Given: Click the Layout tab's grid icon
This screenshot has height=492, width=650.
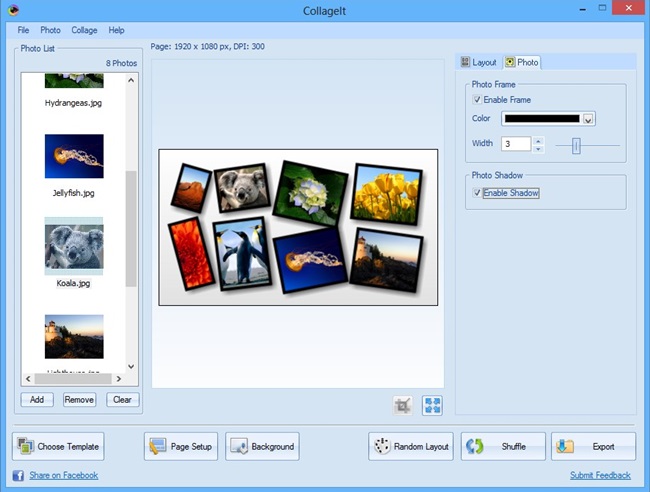Looking at the screenshot, I should click(465, 62).
